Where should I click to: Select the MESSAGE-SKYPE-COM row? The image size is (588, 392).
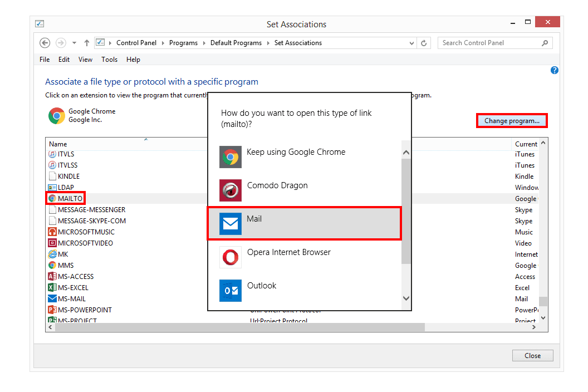(92, 221)
